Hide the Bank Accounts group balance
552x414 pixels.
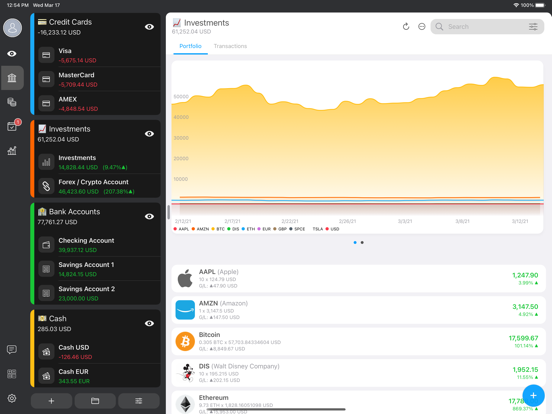[x=149, y=217]
